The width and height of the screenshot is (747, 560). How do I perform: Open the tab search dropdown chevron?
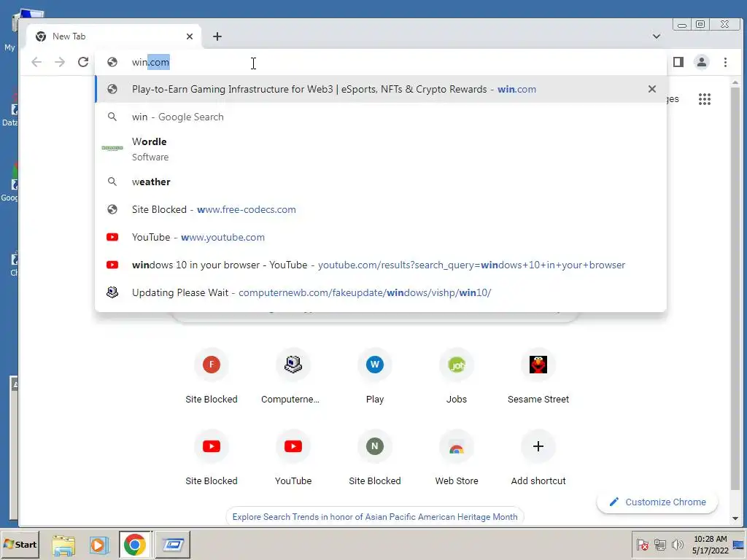[656, 36]
